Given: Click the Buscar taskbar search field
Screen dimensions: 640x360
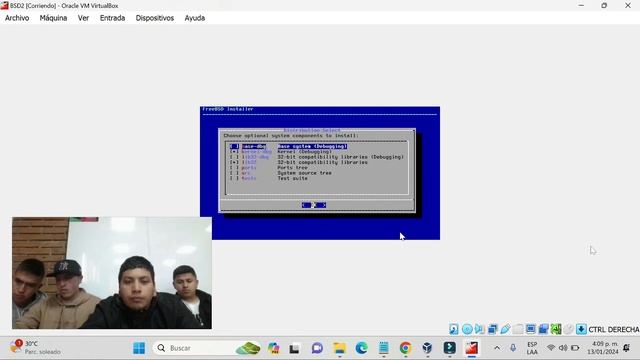Looking at the screenshot, I should coord(206,348).
